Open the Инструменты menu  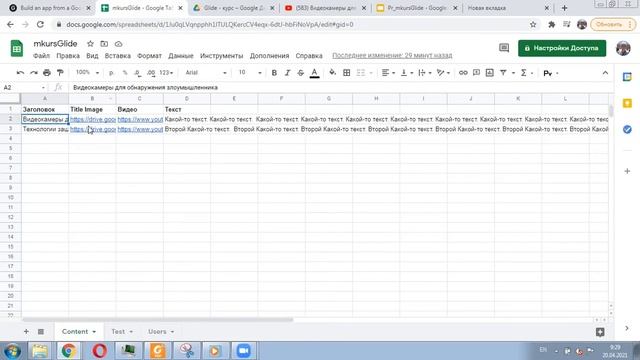click(222, 56)
